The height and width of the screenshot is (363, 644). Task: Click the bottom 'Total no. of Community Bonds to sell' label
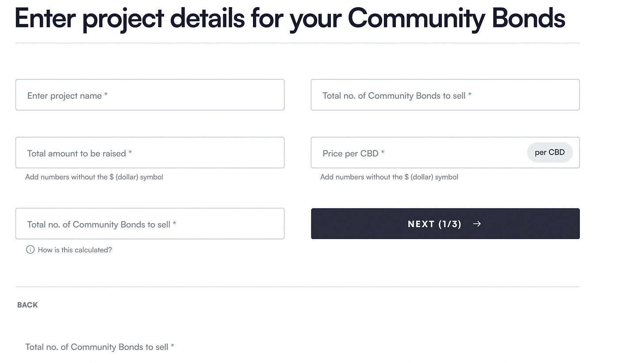[100, 347]
